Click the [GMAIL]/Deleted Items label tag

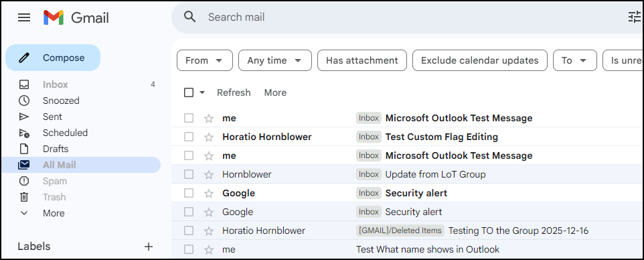pos(400,231)
